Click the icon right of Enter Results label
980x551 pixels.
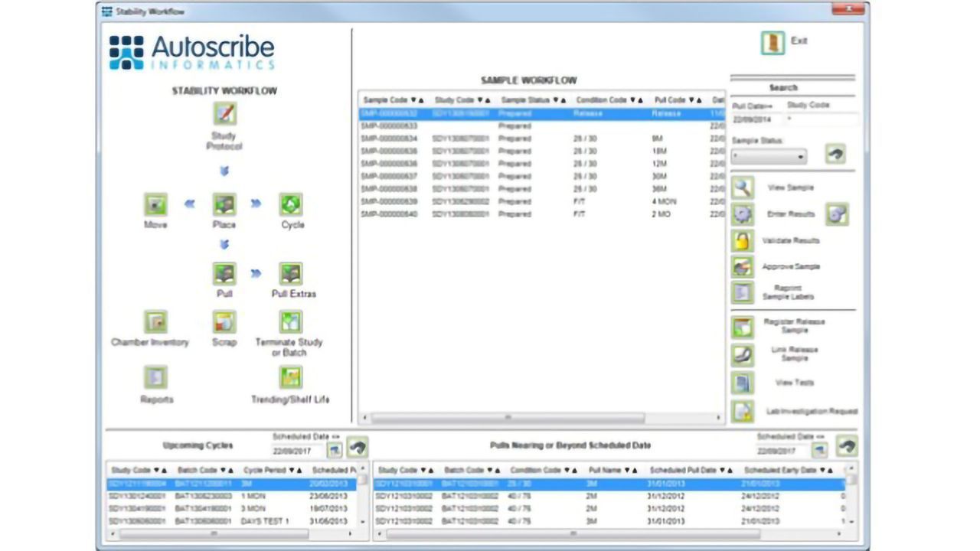point(837,214)
